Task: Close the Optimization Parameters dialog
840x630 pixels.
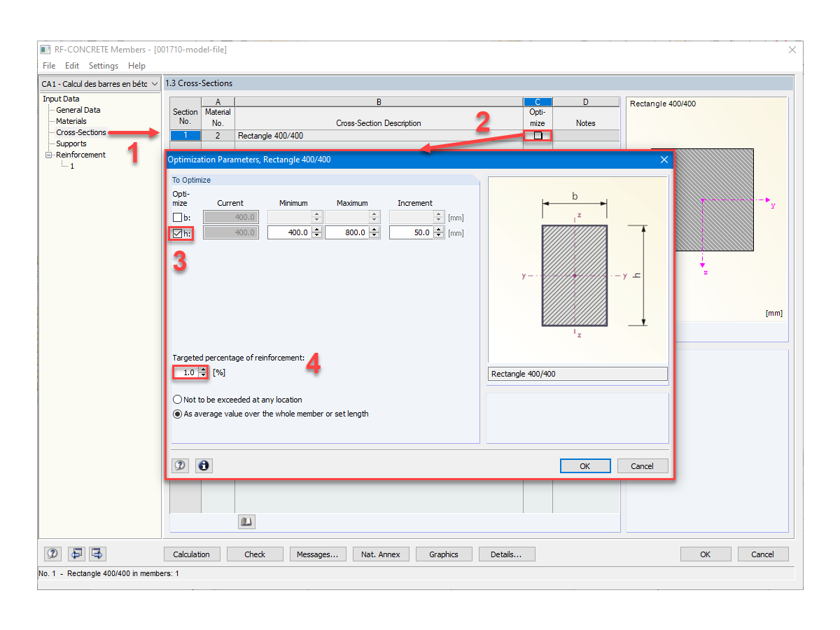Action: point(664,160)
